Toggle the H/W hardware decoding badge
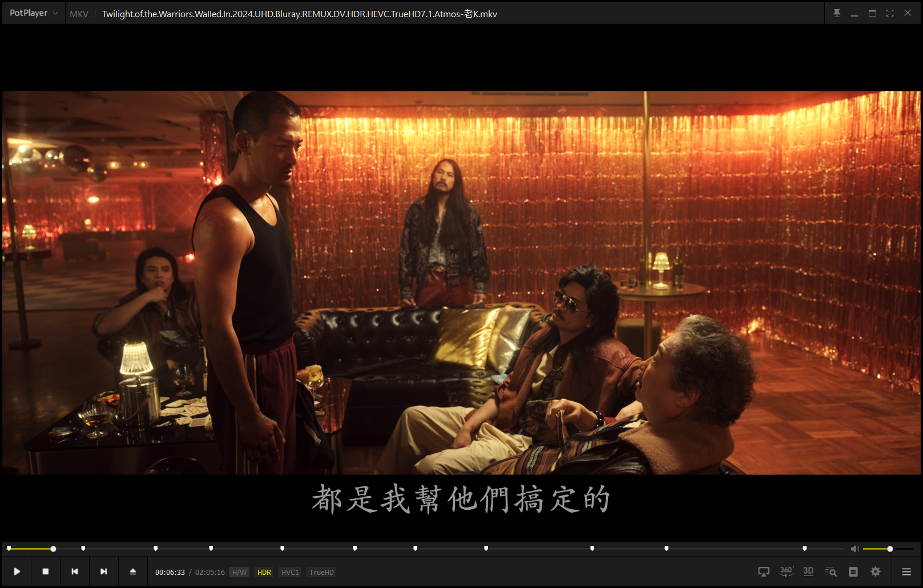Image resolution: width=923 pixels, height=588 pixels. tap(240, 572)
